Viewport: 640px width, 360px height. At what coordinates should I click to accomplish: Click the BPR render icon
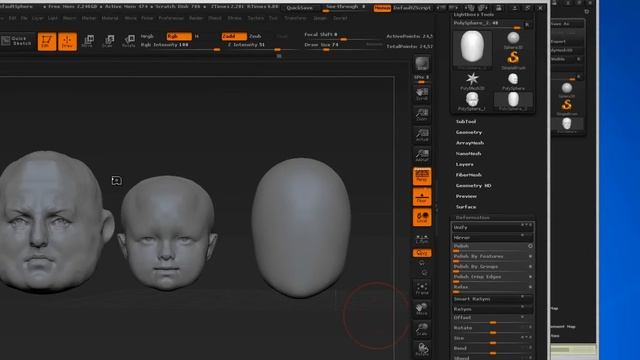pyautogui.click(x=422, y=64)
